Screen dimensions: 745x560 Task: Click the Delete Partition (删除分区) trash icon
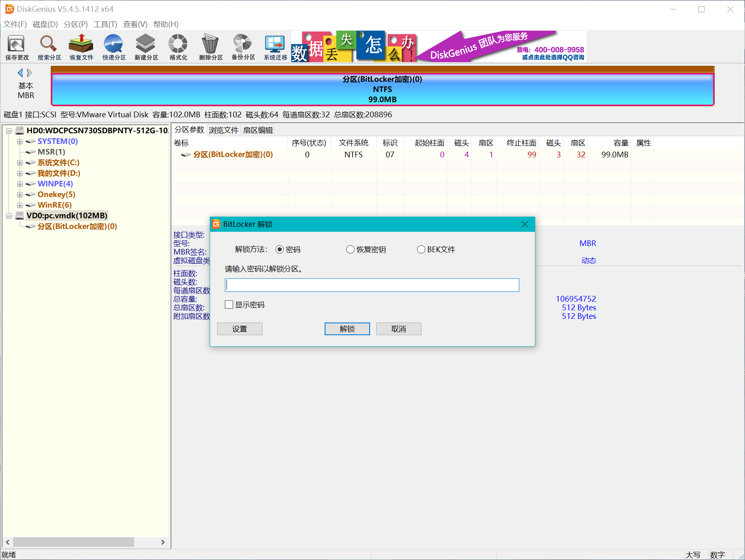(211, 47)
